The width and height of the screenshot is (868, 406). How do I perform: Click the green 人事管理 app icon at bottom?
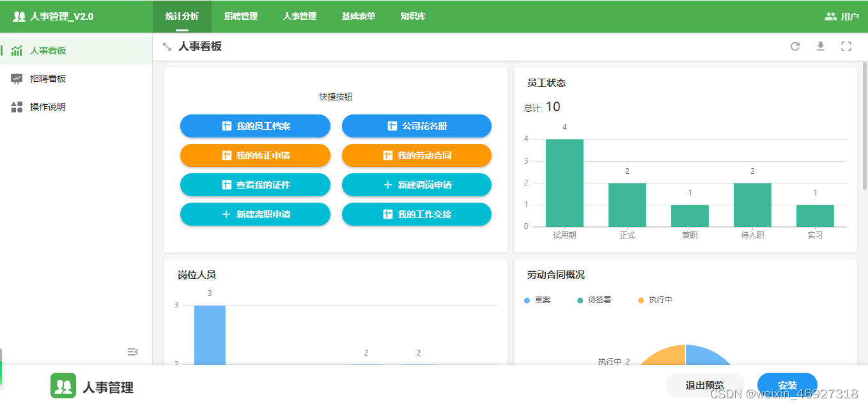point(63,386)
